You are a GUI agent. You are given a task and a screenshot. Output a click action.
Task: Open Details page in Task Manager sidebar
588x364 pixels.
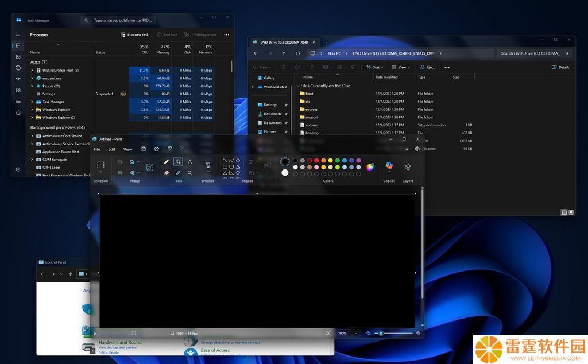click(18, 101)
